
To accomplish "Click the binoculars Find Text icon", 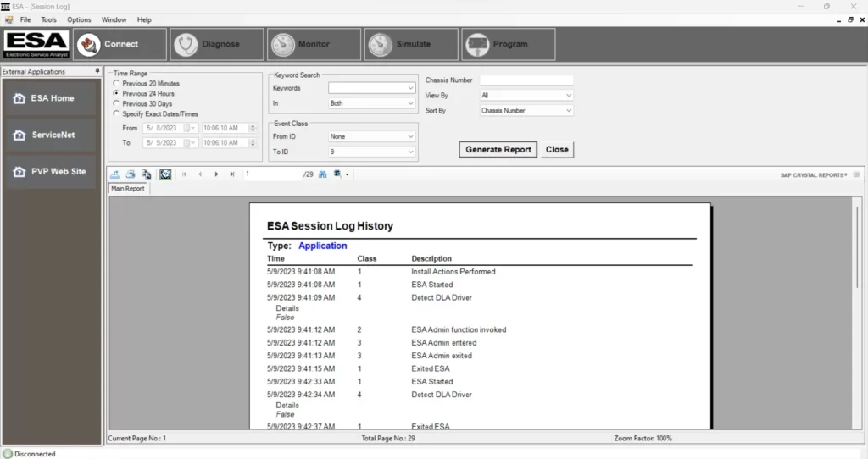I will (x=322, y=174).
